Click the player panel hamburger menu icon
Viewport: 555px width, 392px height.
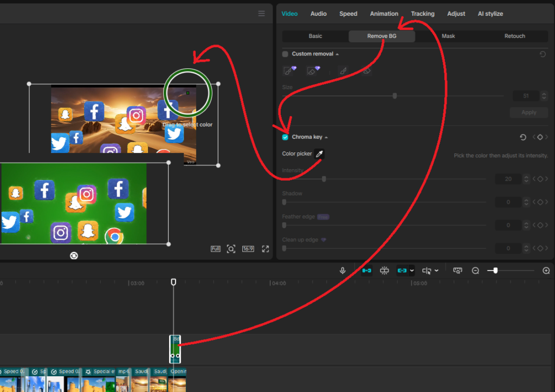point(262,14)
